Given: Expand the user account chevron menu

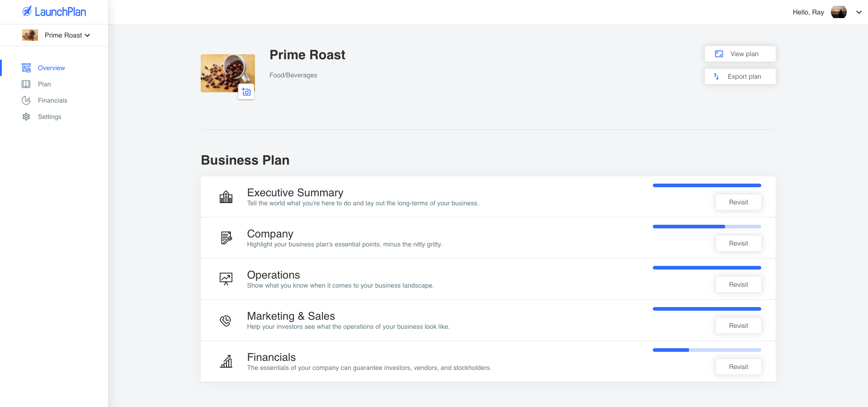Looking at the screenshot, I should pos(859,12).
